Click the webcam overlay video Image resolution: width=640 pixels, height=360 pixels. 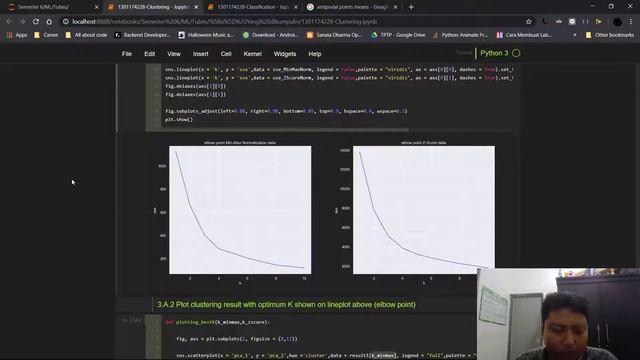coord(558,314)
